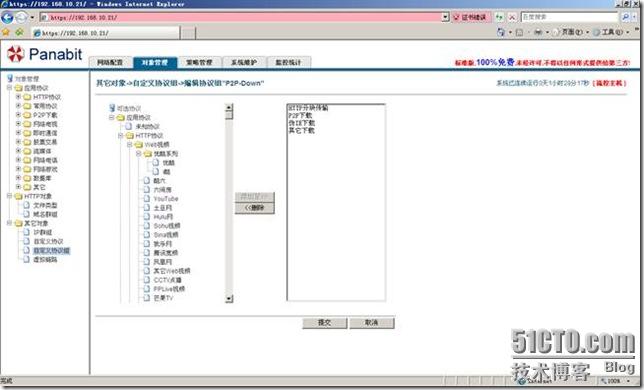Expand the P2P下载 folder in sidebar tree

click(x=18, y=115)
